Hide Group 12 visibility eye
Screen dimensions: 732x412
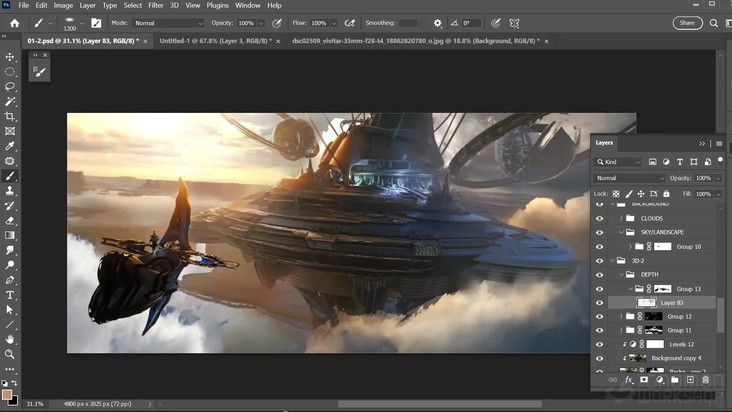click(599, 316)
